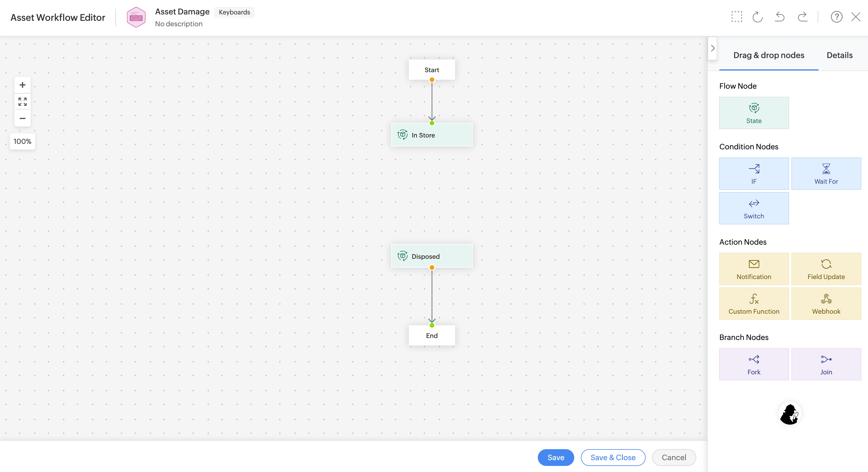Fit the workflow to screen

tap(22, 102)
